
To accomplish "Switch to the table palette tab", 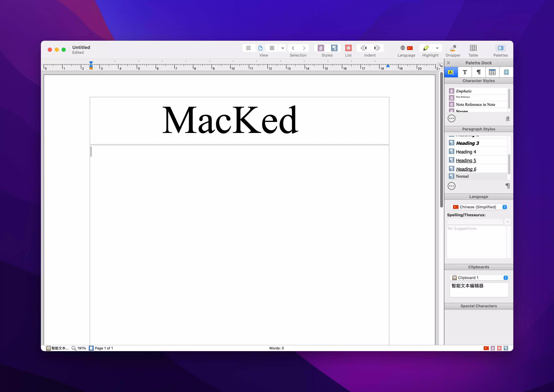I will [x=492, y=72].
